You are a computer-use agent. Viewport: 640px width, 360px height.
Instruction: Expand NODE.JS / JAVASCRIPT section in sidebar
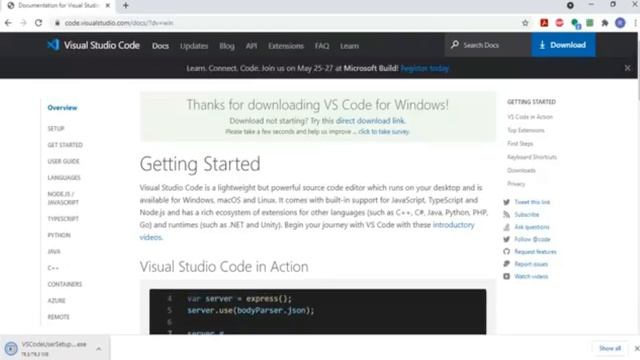pyautogui.click(x=63, y=198)
